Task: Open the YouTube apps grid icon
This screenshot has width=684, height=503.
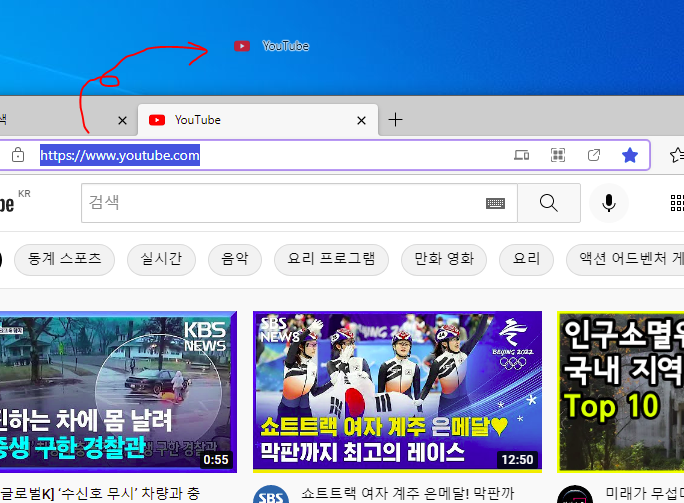Action: point(677,203)
